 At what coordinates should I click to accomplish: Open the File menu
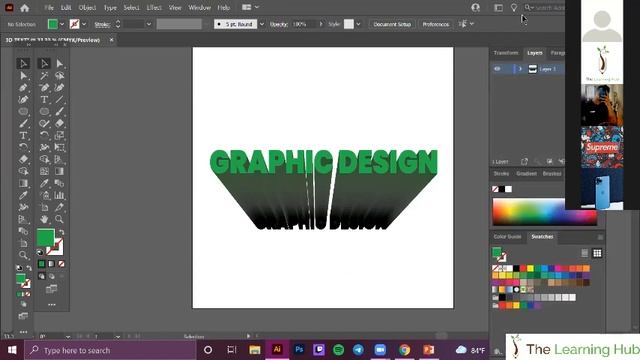[x=49, y=8]
